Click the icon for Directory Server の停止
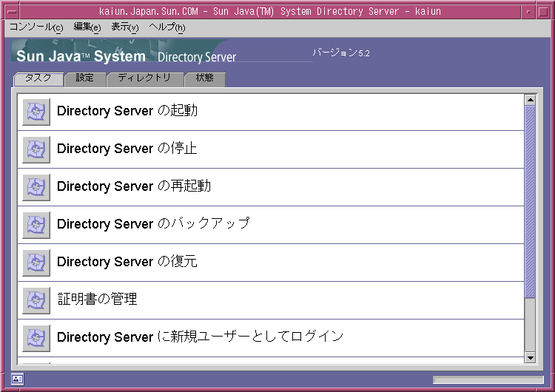 [x=36, y=149]
